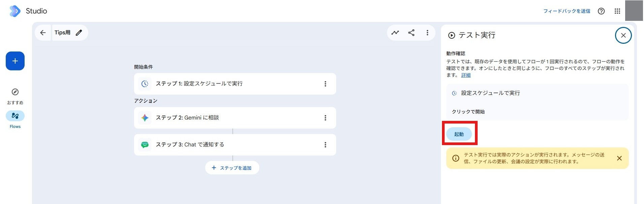Select Step 3 Chat で通知する card
Screen dimensions: 644x204
pyautogui.click(x=235, y=145)
